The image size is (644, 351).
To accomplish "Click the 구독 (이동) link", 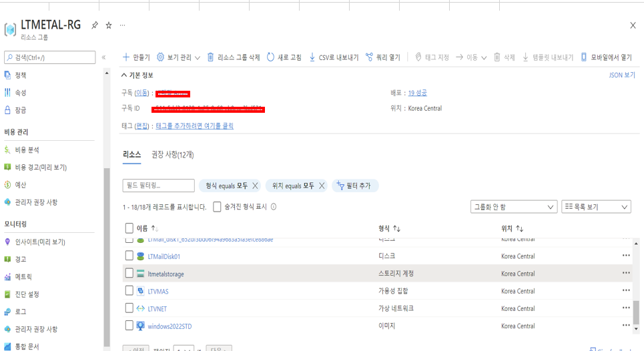I will (141, 93).
